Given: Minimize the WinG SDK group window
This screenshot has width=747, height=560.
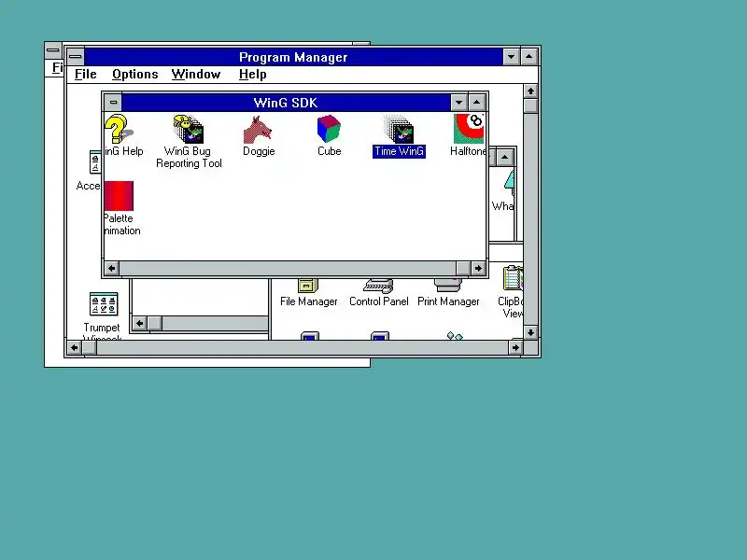Looking at the screenshot, I should point(458,103).
